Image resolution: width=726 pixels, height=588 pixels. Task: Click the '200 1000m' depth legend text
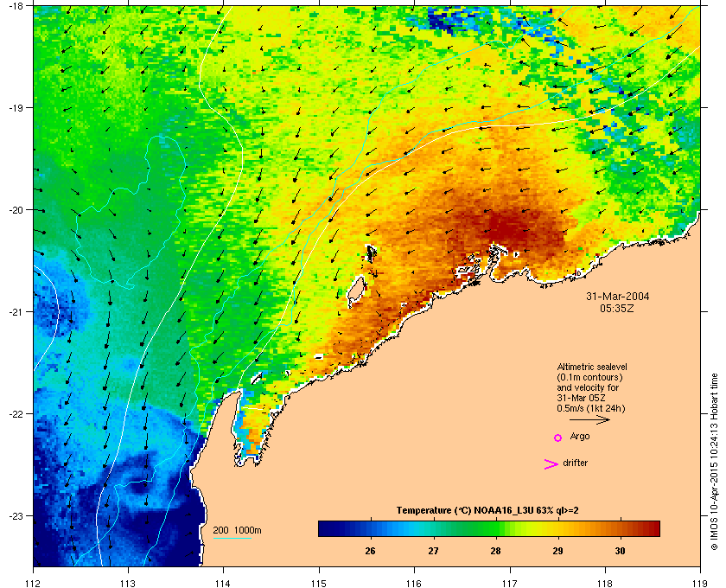pyautogui.click(x=237, y=530)
